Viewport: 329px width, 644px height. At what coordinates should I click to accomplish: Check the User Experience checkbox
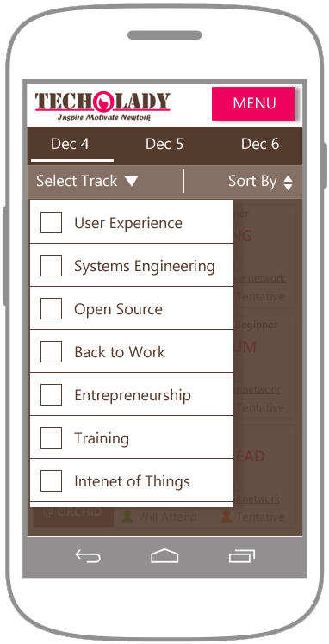[52, 223]
